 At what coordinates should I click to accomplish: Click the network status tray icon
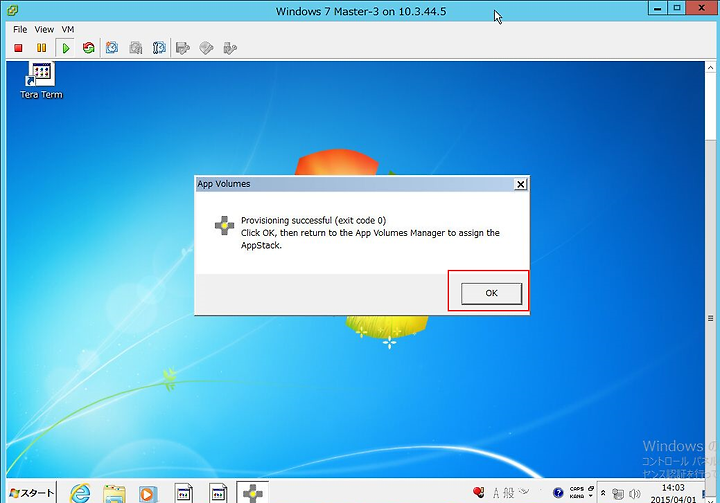618,494
